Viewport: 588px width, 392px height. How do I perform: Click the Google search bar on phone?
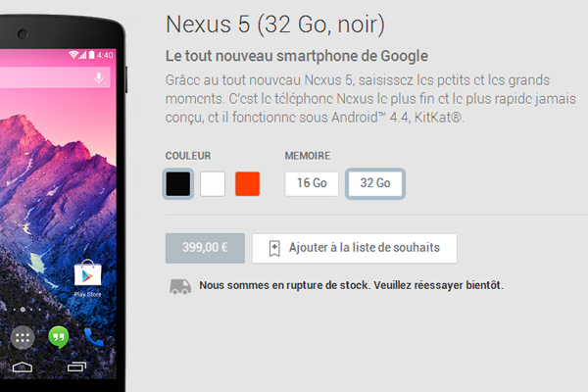[55, 77]
